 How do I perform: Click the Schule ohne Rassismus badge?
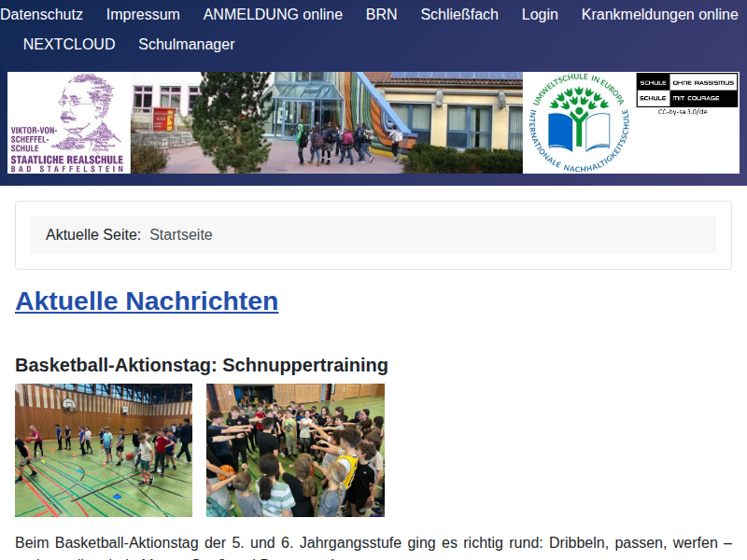pos(687,90)
